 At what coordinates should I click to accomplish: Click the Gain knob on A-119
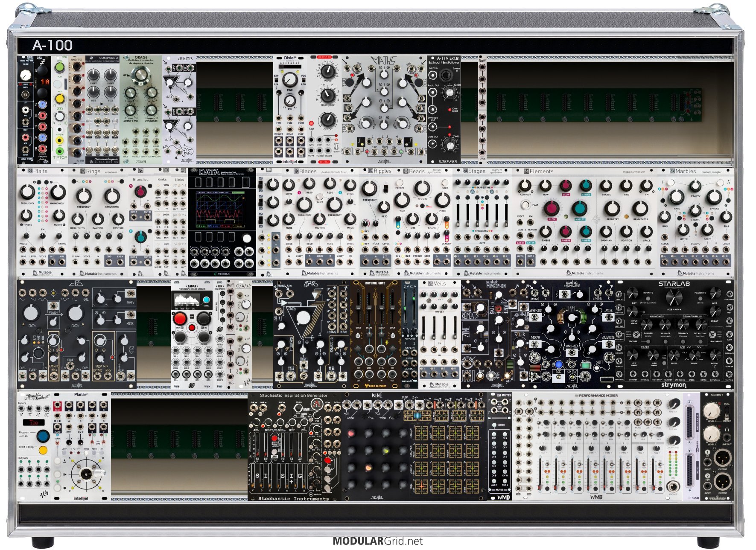point(450,92)
